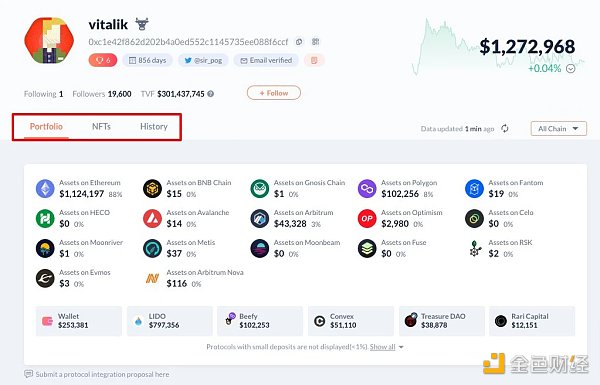Screen dimensions: 600x385
Task: Show the address QR code icon
Action: point(315,42)
